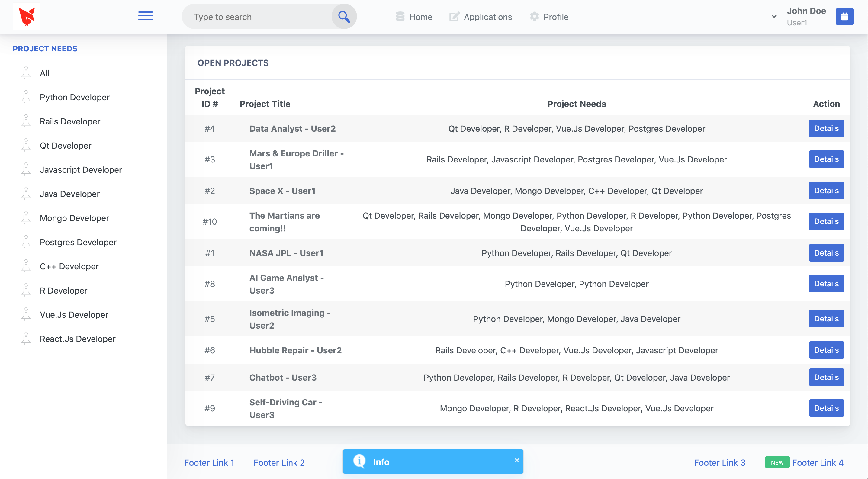Open Footer Link 4 with NEW badge
The width and height of the screenshot is (868, 479).
[817, 462]
